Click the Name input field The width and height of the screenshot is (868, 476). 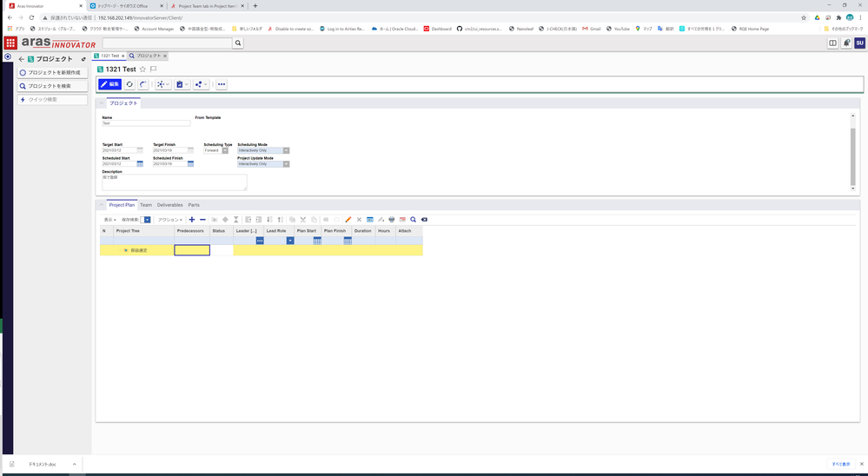pos(145,123)
